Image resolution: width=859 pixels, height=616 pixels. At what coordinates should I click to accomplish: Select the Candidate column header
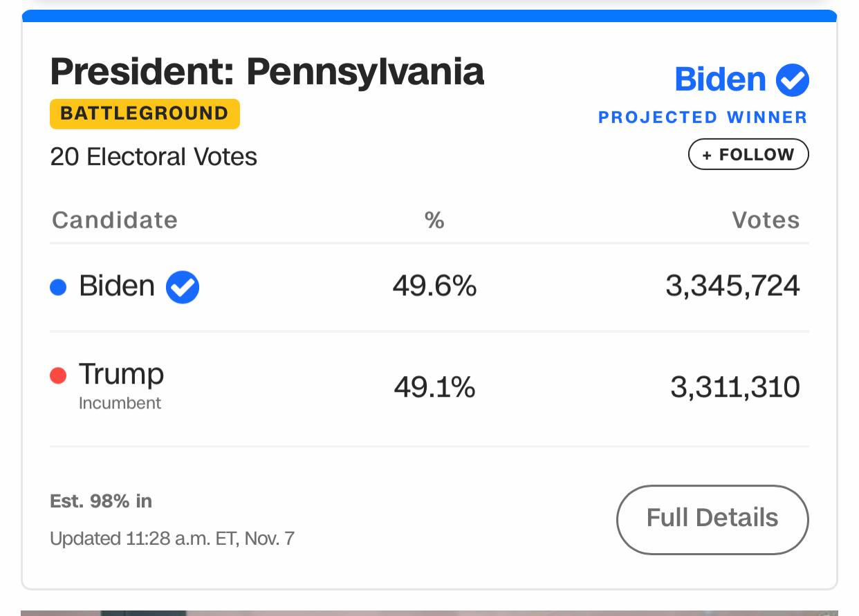(115, 221)
